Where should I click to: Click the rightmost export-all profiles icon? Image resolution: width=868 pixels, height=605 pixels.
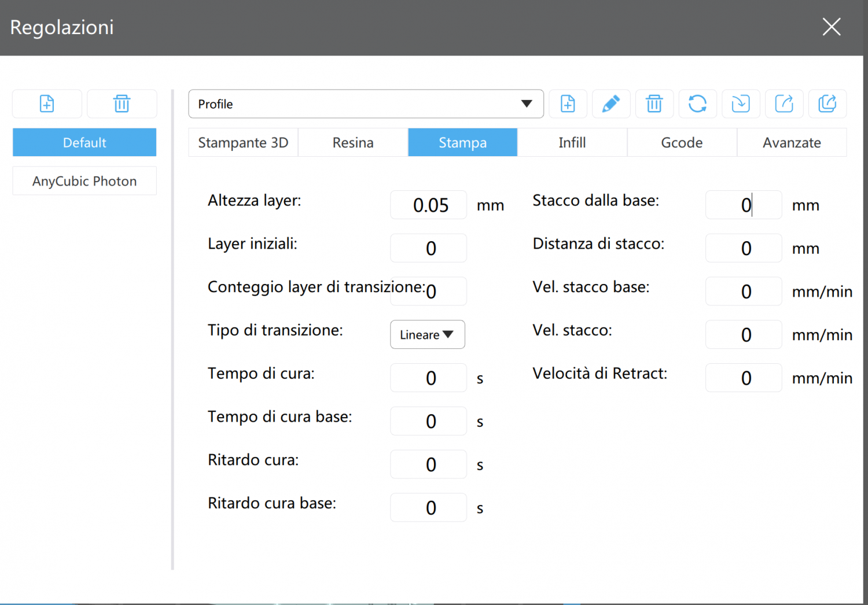point(827,104)
